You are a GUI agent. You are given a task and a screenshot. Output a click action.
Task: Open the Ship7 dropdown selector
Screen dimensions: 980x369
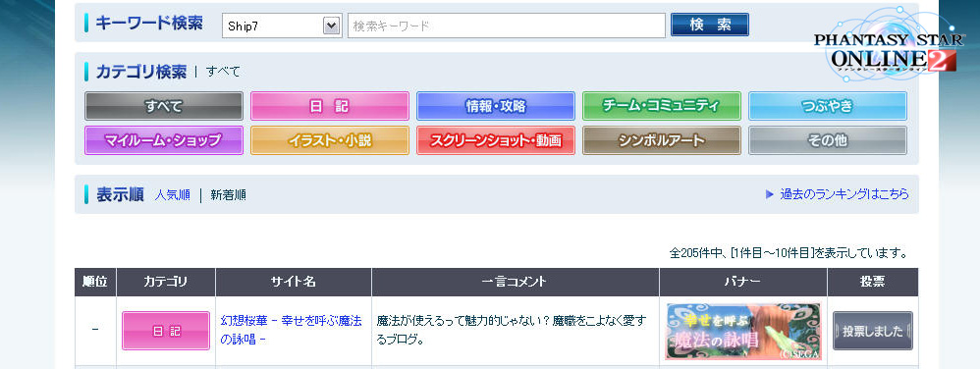pyautogui.click(x=282, y=26)
